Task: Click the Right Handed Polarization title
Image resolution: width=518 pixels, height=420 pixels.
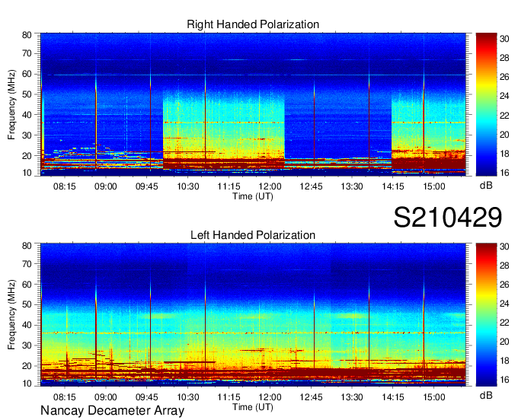Action: (253, 24)
